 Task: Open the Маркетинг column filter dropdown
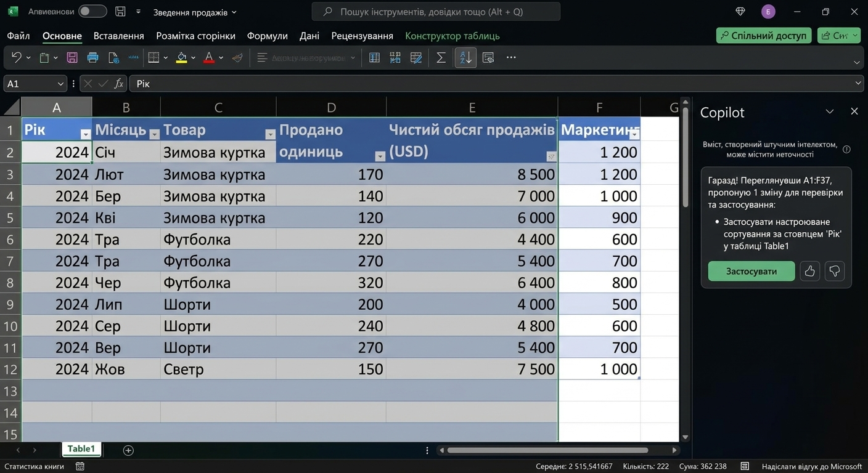coord(634,135)
